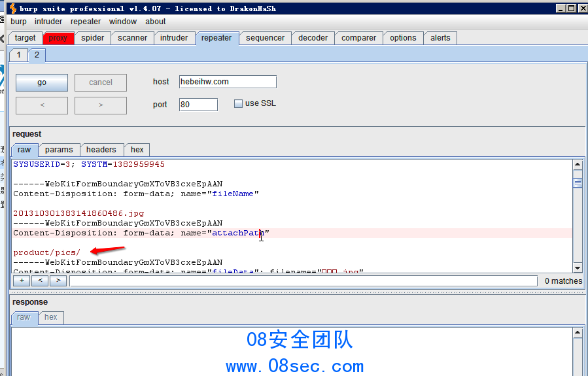This screenshot has height=376, width=588.
Task: Click the Burp Suite title bar icon
Action: [x=13, y=9]
